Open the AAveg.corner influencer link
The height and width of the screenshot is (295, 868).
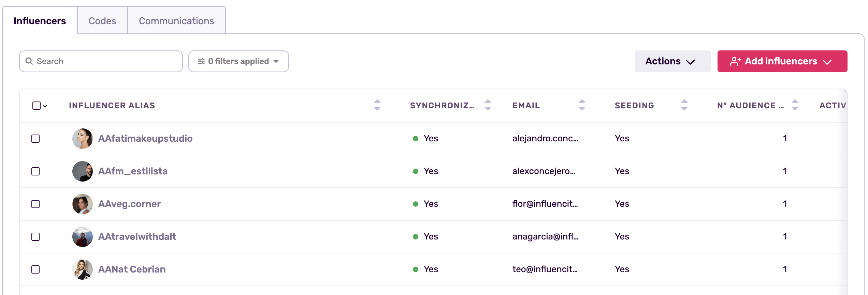click(129, 204)
